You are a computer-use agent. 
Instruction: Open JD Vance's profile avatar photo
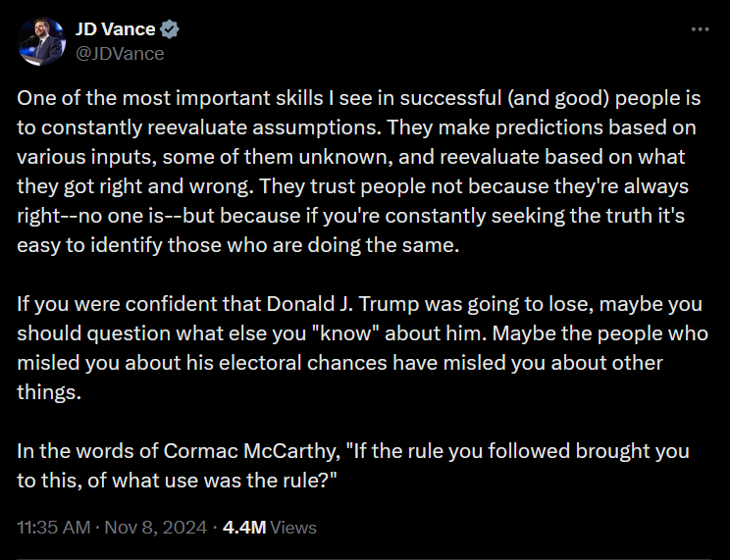41,41
